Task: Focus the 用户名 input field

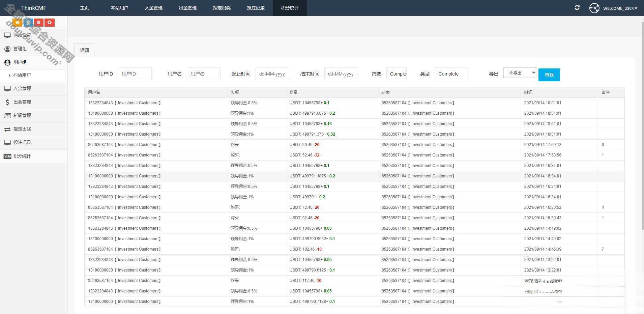Action: (204, 74)
